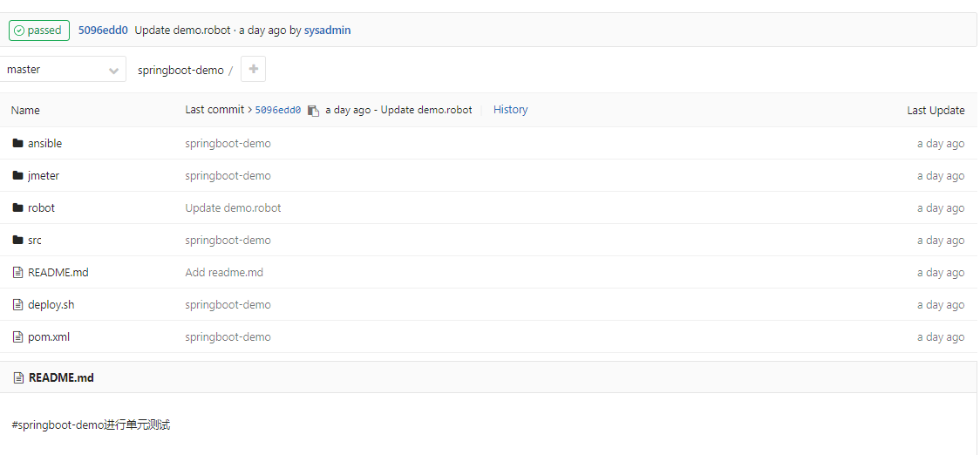Viewport: 980px width, 455px height.
Task: Click the deploy.sh file icon
Action: pyautogui.click(x=17, y=304)
